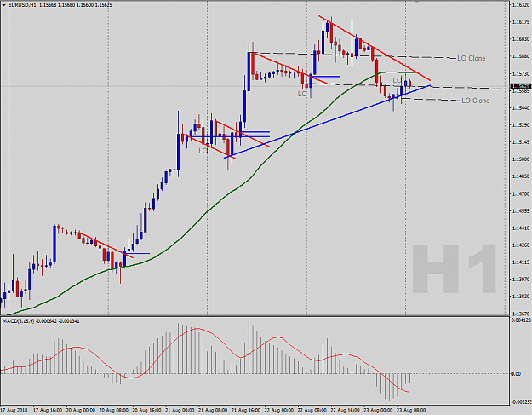Click the chart shift triangle marker at top
Viewport: 532px width, 415px height.
(417, 3)
